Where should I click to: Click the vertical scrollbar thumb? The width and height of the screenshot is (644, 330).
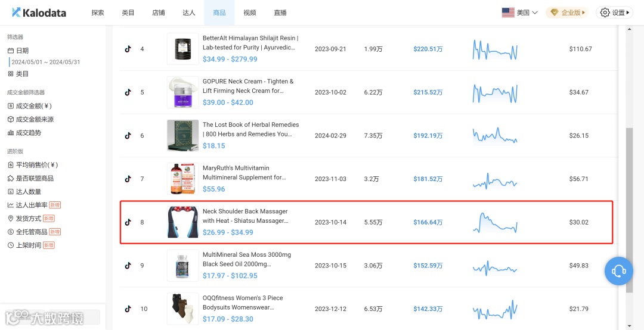629,210
